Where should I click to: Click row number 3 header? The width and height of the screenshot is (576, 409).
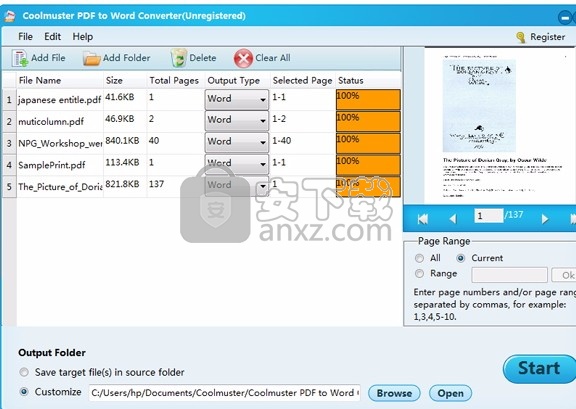tap(9, 143)
